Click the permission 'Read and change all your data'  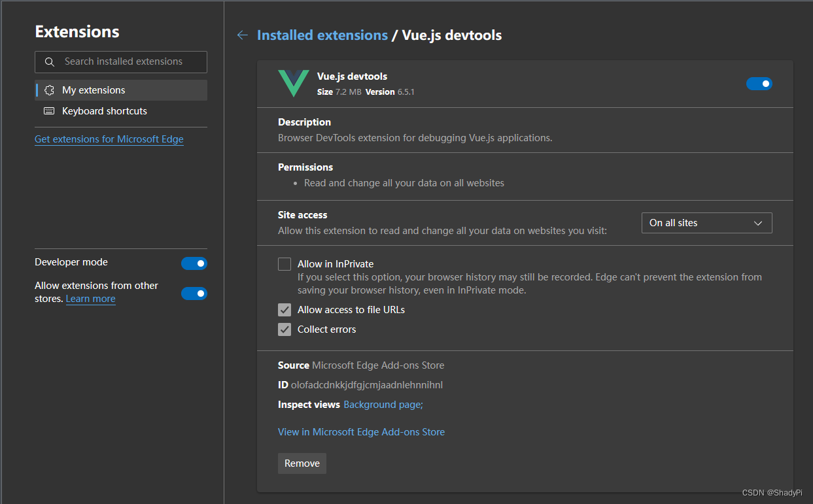coord(404,183)
